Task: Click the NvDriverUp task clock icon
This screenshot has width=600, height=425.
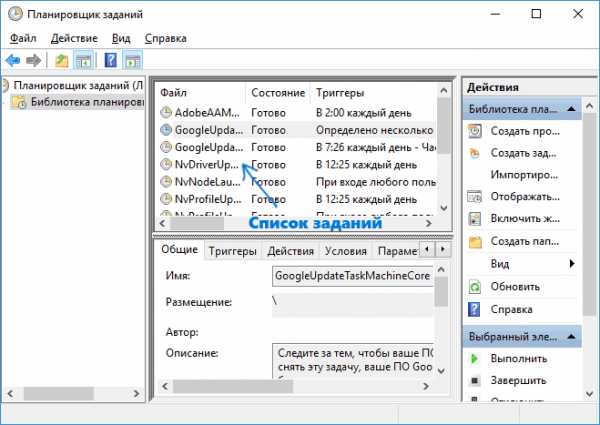Action: click(166, 164)
